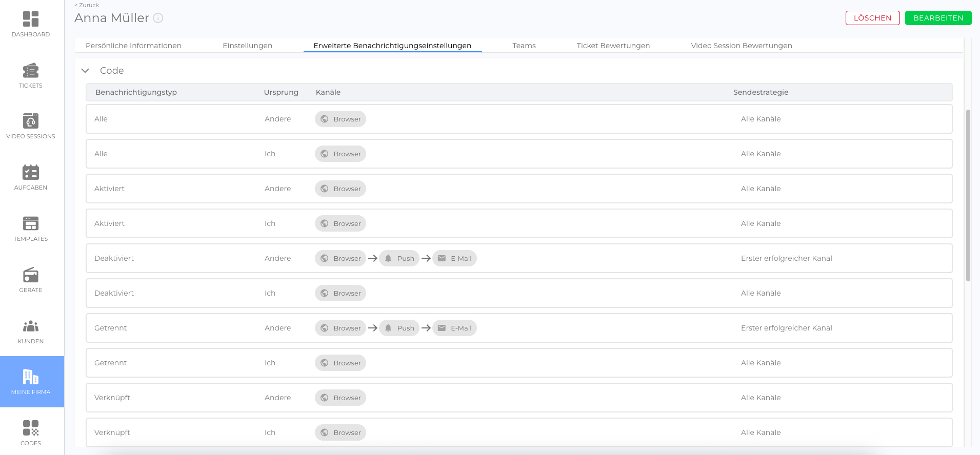Open the Einstellungen tab
The width and height of the screenshot is (980, 455).
(247, 46)
